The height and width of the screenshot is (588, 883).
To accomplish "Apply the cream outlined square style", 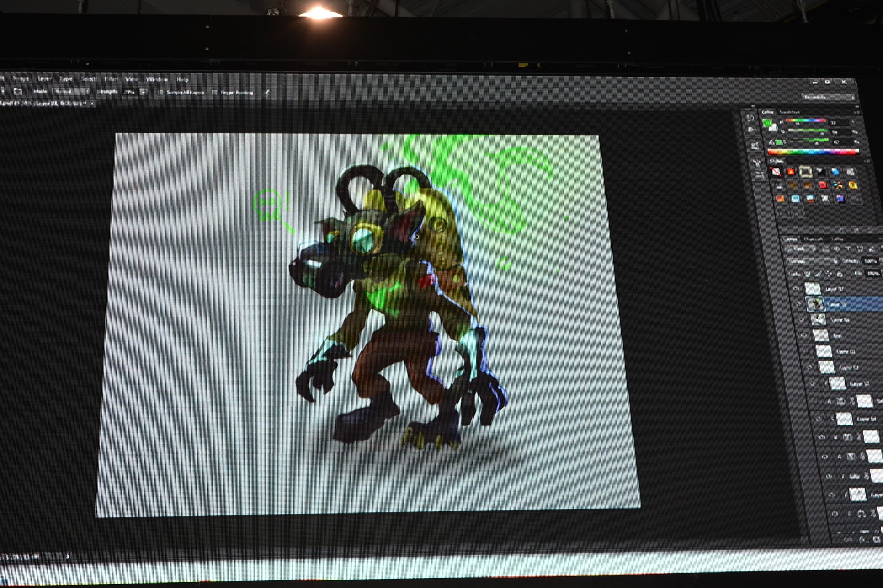I will pos(805,172).
